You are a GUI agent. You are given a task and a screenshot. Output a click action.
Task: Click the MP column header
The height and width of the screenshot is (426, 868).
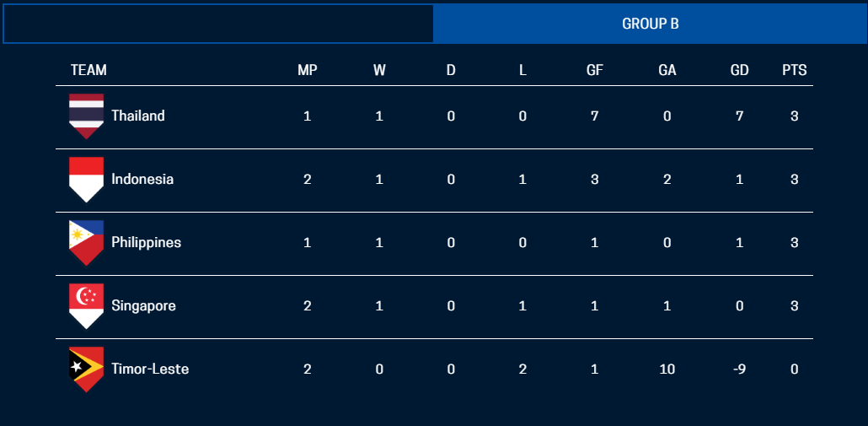pos(308,70)
